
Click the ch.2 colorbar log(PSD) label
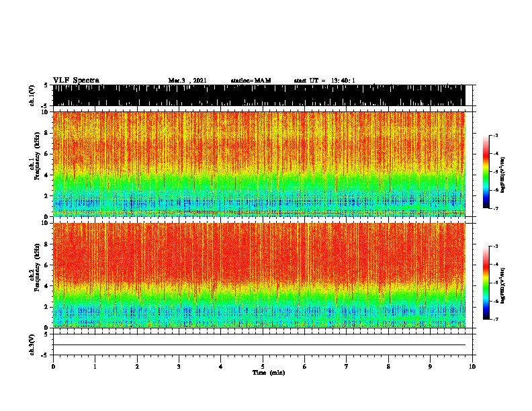tap(503, 285)
